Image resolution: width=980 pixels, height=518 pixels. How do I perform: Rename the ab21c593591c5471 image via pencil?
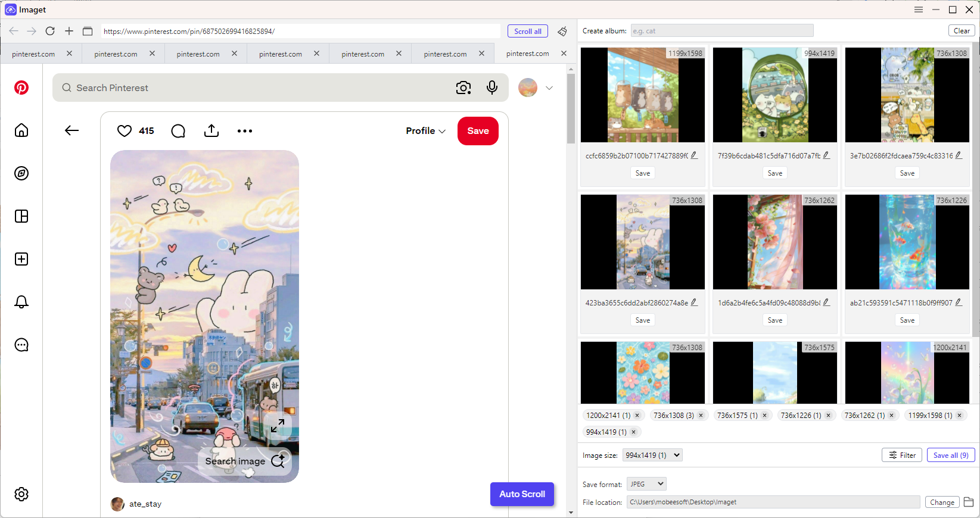(x=959, y=302)
